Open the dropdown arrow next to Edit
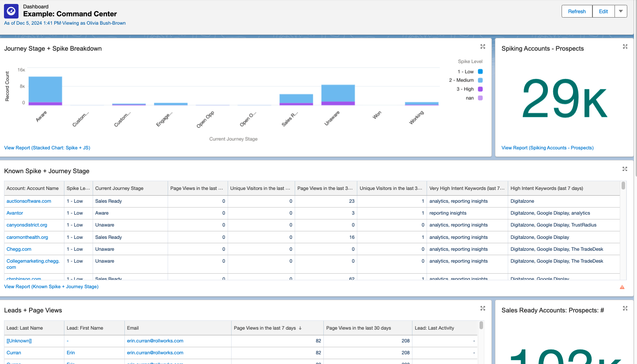 coord(621,11)
